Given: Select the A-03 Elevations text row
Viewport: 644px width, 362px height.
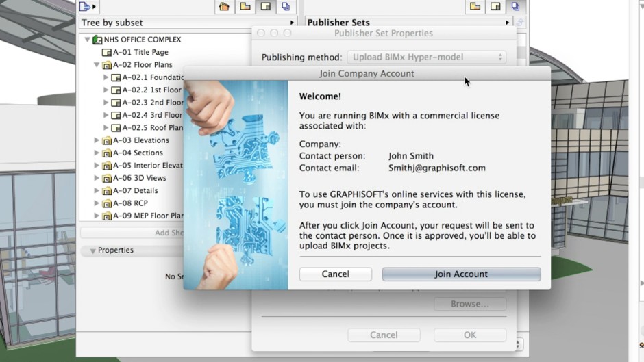Looking at the screenshot, I should pyautogui.click(x=141, y=140).
